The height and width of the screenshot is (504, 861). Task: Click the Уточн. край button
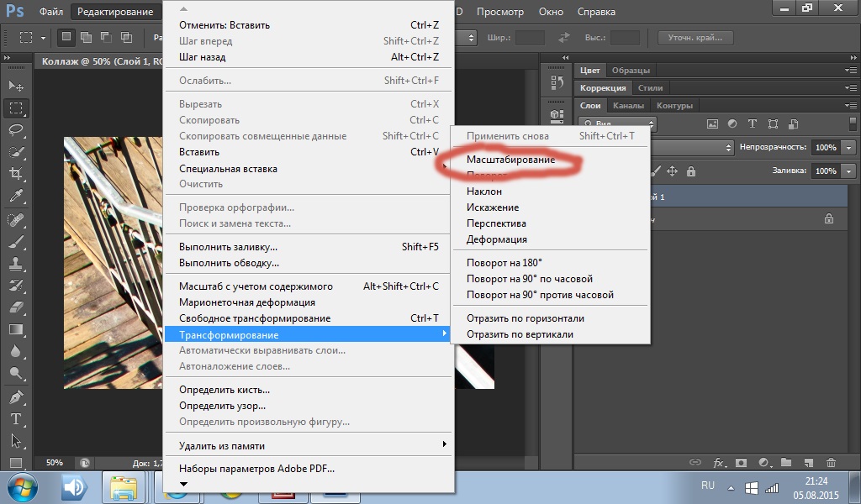(x=695, y=37)
